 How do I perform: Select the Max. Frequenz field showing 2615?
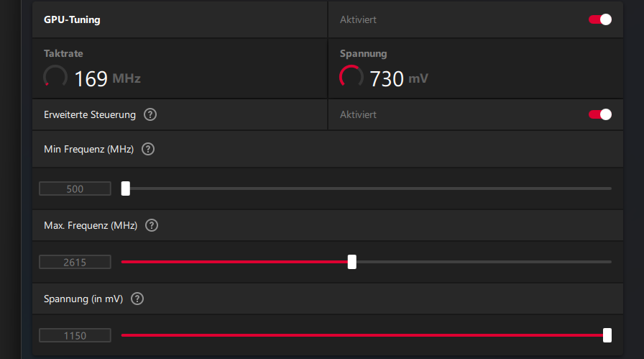[75, 263]
